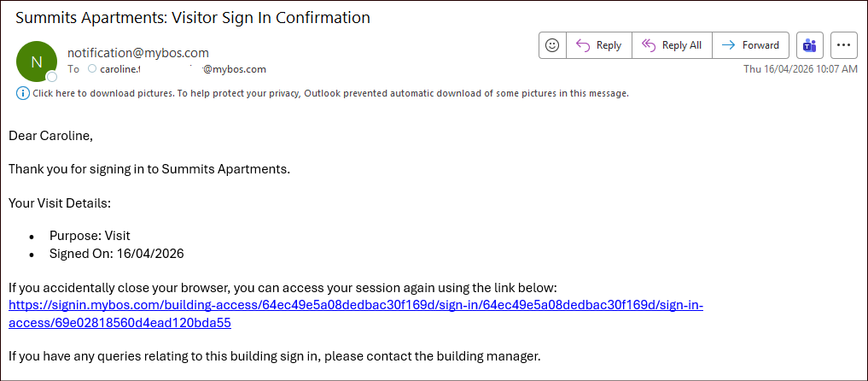Click the email subject line title
The height and width of the screenshot is (381, 868).
(x=193, y=17)
